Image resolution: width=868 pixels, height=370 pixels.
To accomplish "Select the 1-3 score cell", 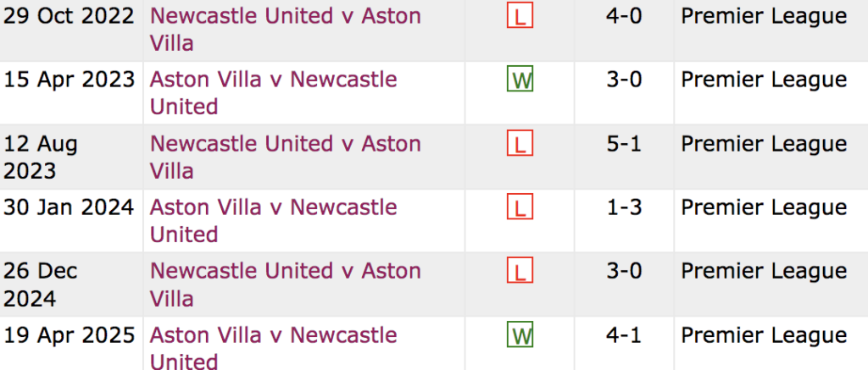I will 623,207.
